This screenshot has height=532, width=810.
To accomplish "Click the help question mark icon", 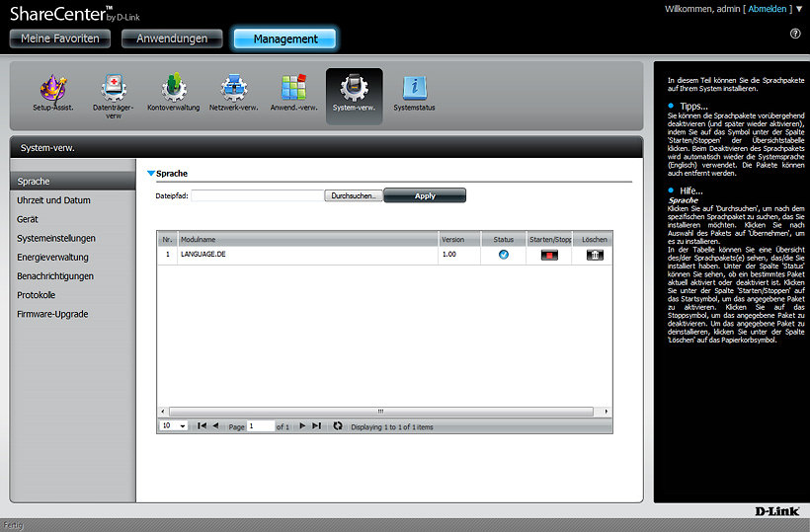I will pyautogui.click(x=795, y=34).
